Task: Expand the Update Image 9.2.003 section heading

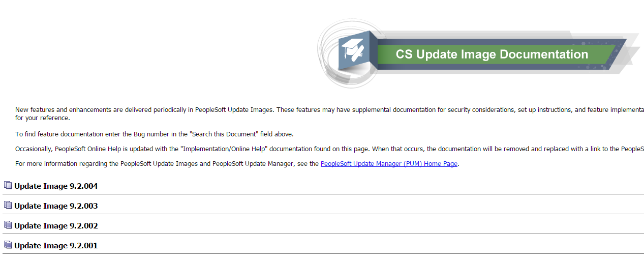Action: click(56, 206)
